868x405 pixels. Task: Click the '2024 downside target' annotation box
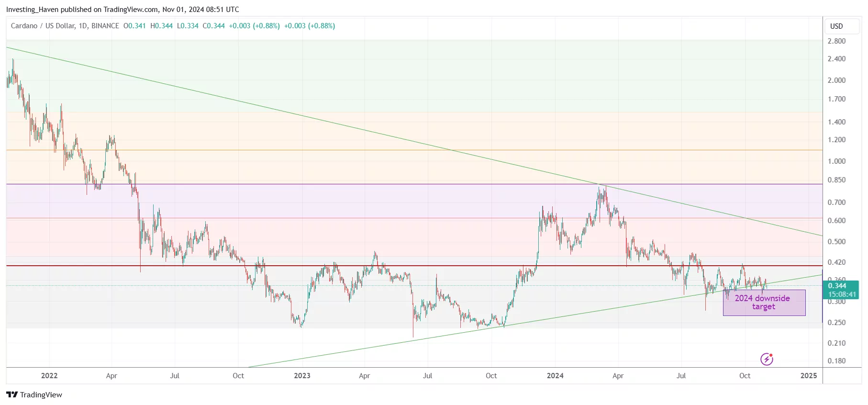pyautogui.click(x=764, y=303)
